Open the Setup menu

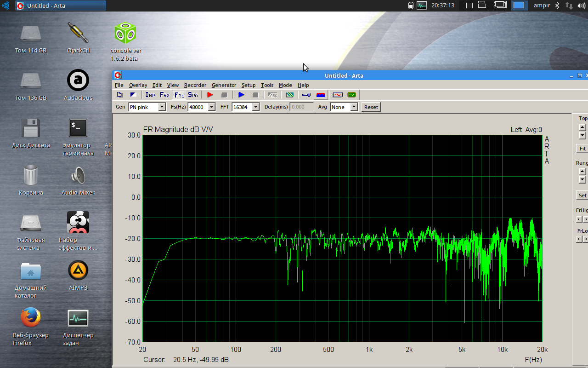(249, 85)
